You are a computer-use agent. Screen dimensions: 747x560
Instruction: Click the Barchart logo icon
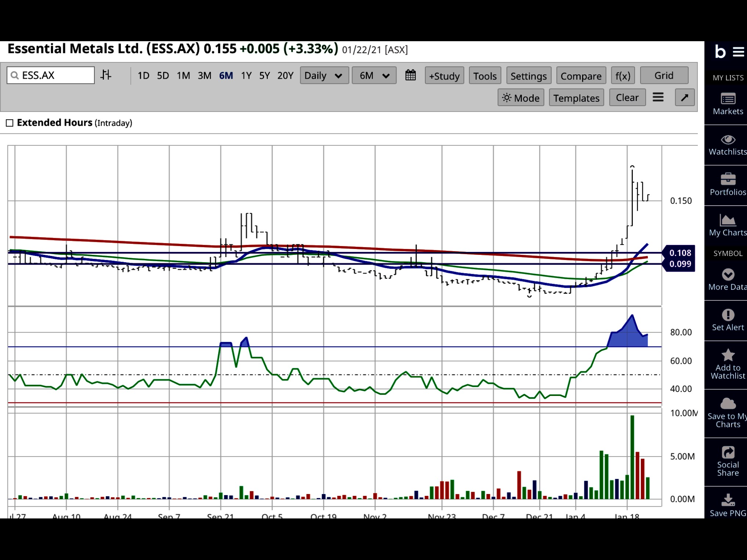[x=720, y=51]
